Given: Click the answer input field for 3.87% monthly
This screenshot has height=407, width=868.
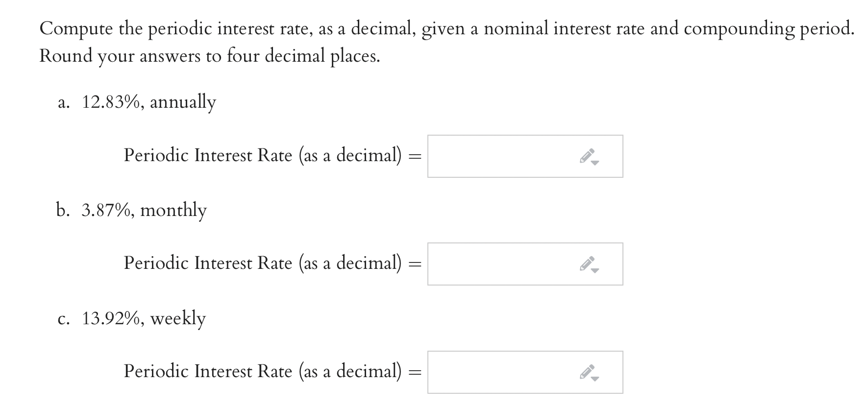Looking at the screenshot, I should pyautogui.click(x=490, y=264).
